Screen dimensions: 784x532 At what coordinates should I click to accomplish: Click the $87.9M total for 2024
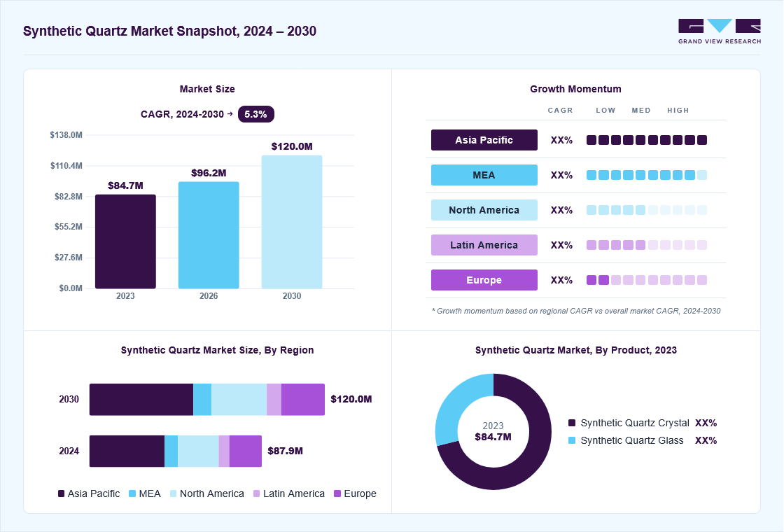pyautogui.click(x=285, y=451)
